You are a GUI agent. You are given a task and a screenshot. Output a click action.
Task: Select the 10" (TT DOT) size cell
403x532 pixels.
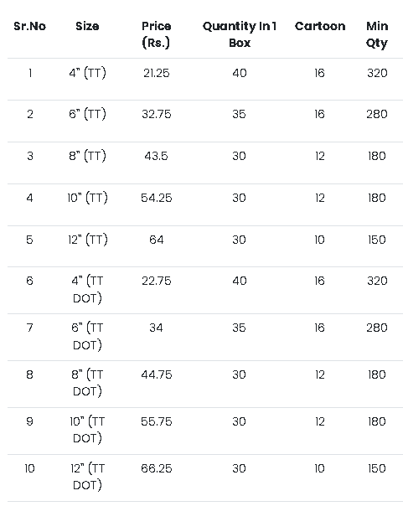click(x=87, y=430)
